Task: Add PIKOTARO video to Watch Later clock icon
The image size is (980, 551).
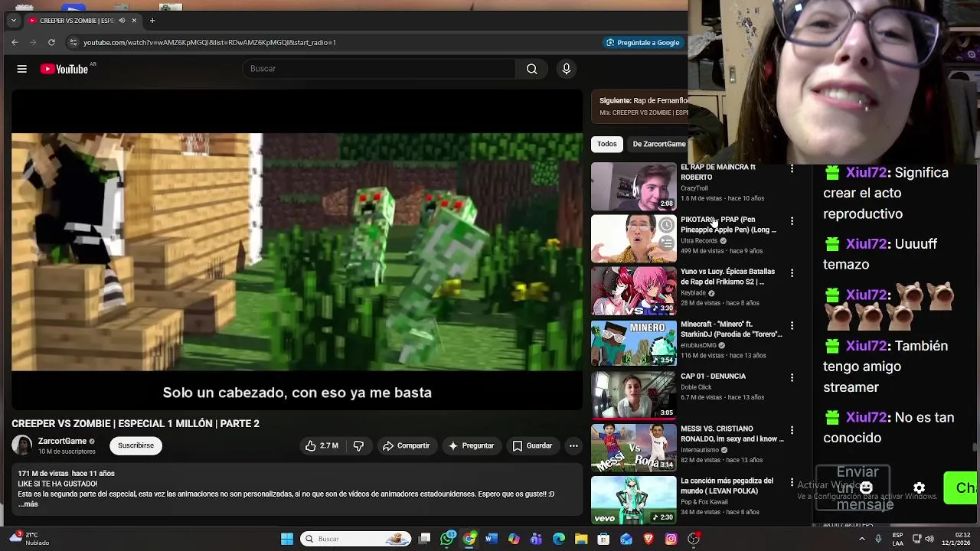Action: tap(667, 226)
